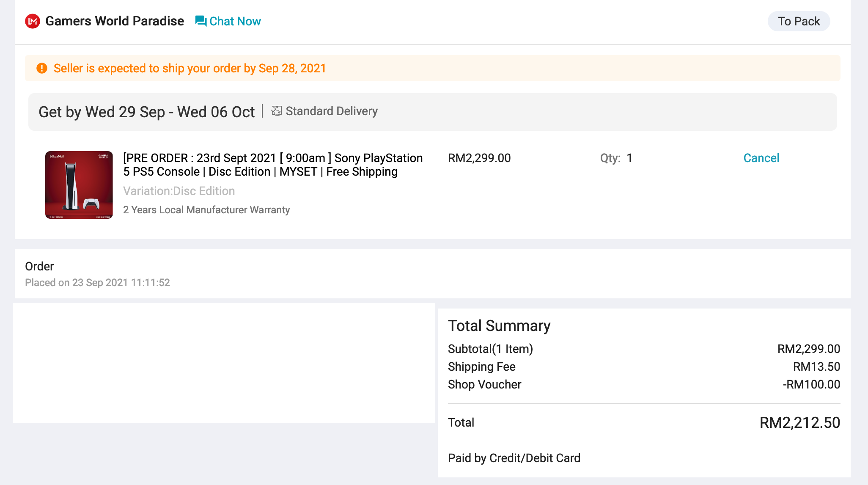This screenshot has width=868, height=485.
Task: Click the RM2,299.00 item price
Action: pos(479,158)
